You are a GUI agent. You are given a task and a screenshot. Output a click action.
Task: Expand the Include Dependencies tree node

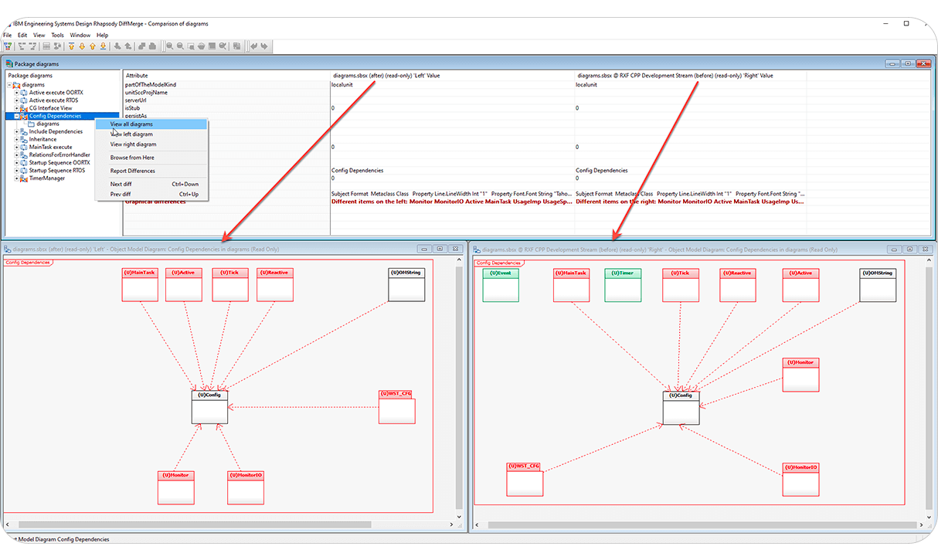coord(16,131)
